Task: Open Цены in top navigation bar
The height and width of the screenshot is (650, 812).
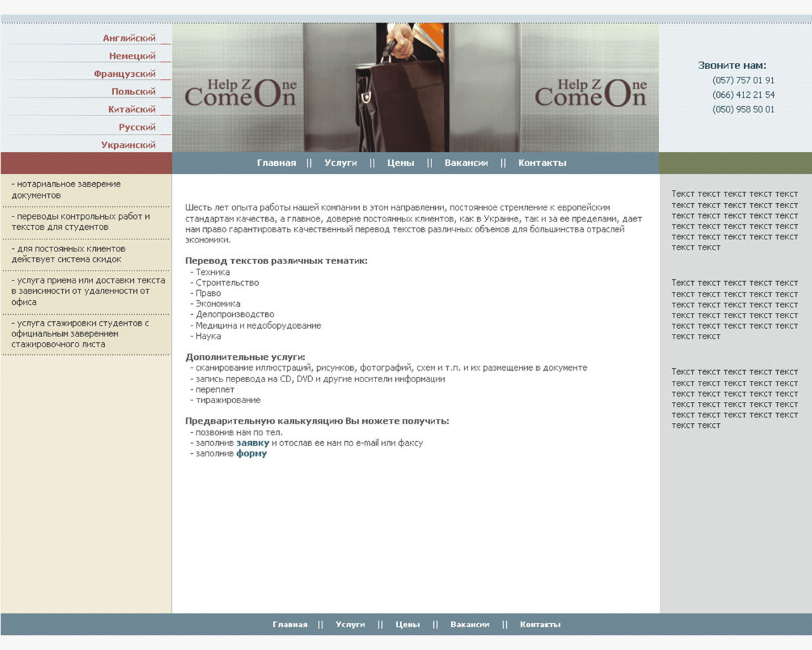Action: tap(401, 163)
